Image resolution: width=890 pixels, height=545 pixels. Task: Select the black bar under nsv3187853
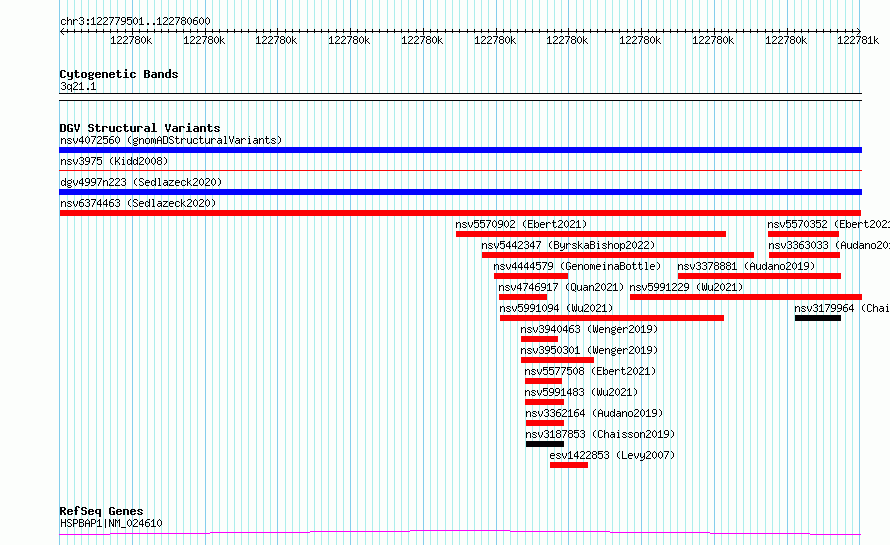pyautogui.click(x=545, y=444)
